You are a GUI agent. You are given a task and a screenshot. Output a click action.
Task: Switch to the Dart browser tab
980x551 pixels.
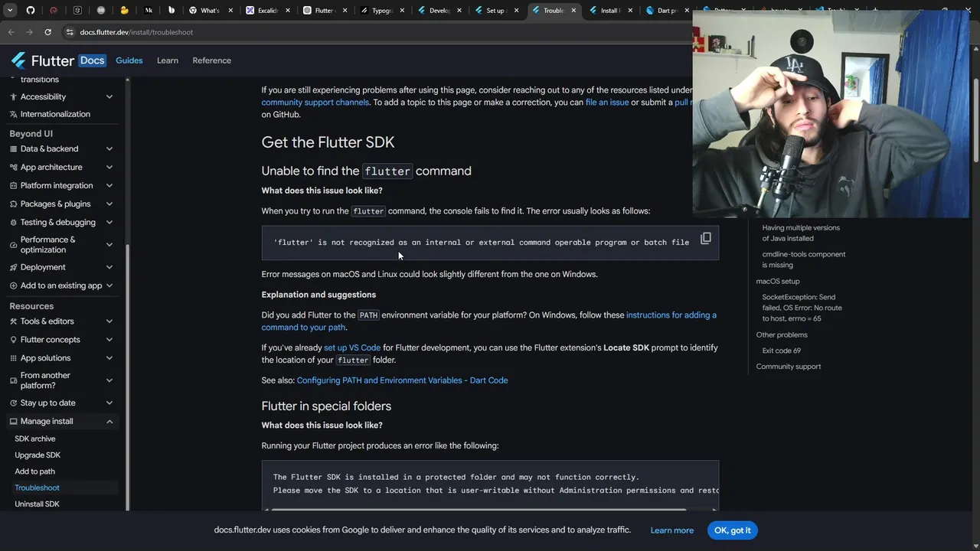666,11
